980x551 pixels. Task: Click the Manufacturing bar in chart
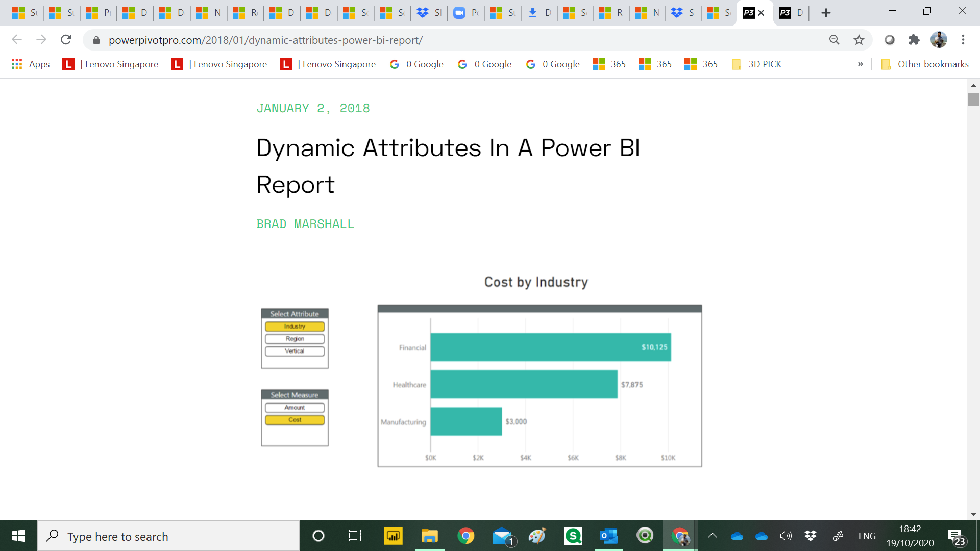[466, 421]
